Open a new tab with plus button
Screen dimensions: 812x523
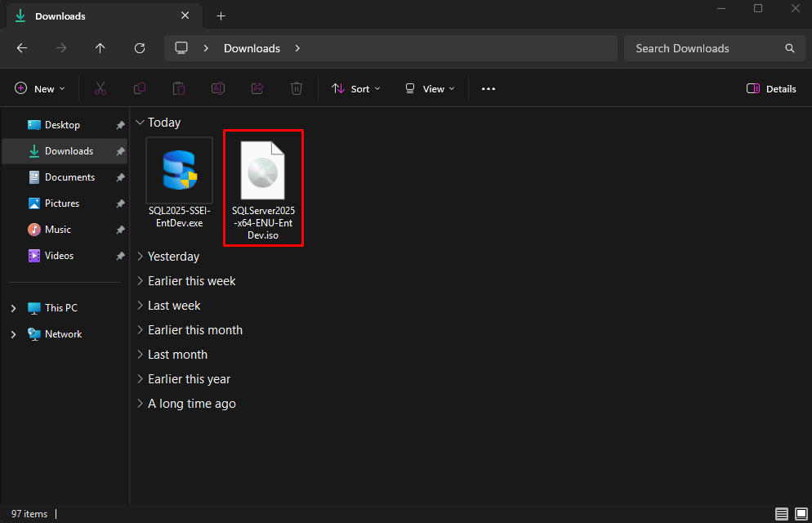click(221, 16)
